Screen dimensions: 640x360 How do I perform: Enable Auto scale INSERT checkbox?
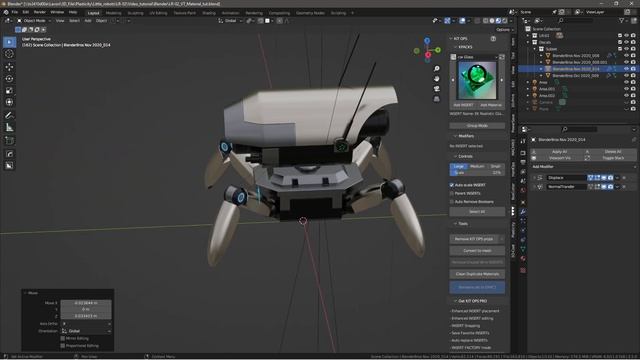click(452, 185)
